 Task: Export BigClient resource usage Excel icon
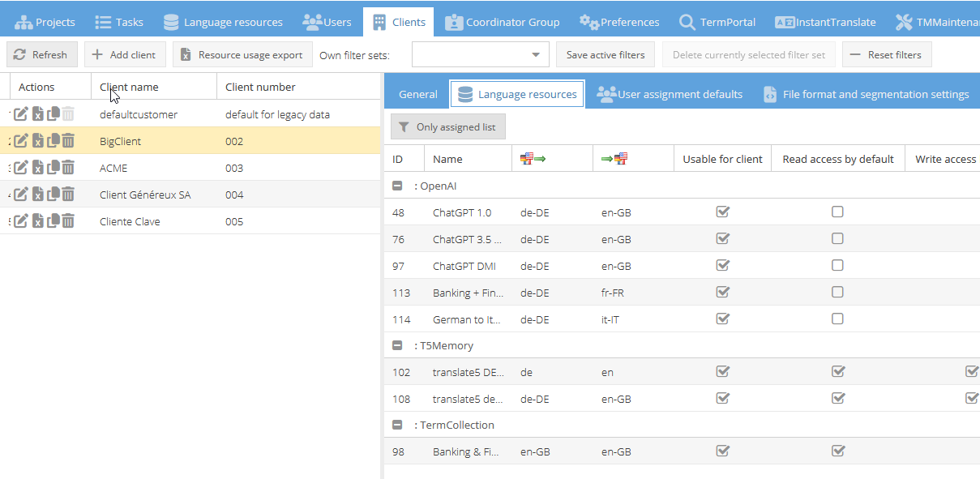(37, 141)
